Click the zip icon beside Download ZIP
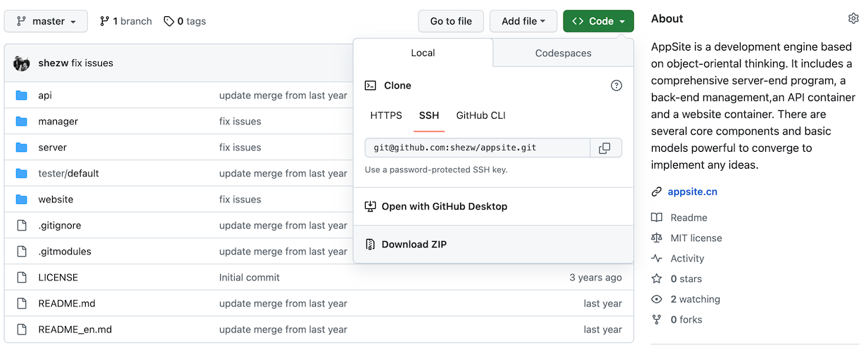This screenshot has height=348, width=868. (x=370, y=245)
